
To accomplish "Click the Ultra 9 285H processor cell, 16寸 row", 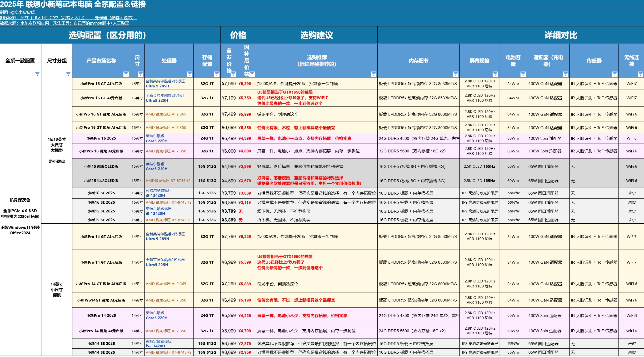I will [169, 84].
